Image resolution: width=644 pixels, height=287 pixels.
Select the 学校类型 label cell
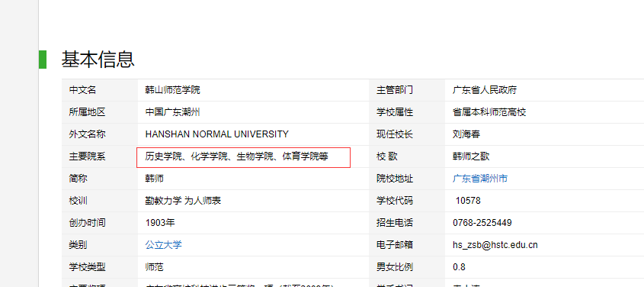tap(100, 268)
